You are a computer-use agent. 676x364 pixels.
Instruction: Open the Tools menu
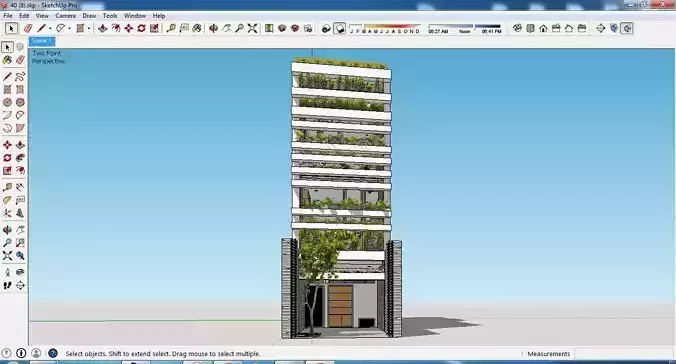tap(110, 16)
